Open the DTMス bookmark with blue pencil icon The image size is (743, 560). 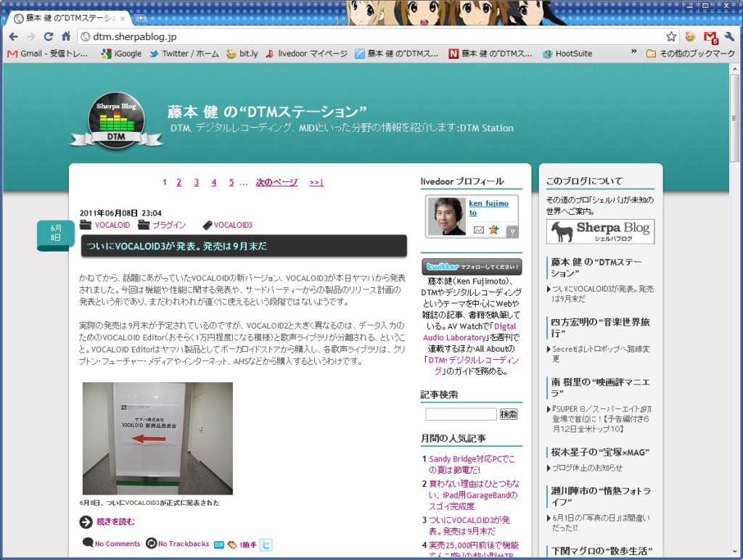397,54
